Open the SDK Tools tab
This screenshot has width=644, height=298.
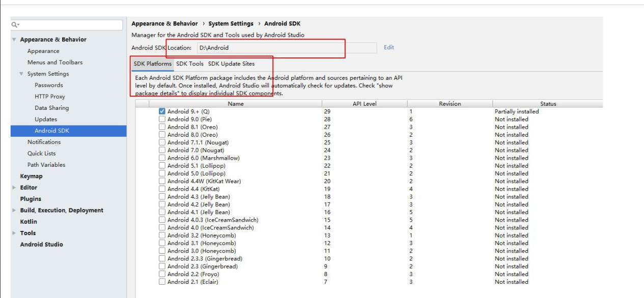click(x=190, y=64)
